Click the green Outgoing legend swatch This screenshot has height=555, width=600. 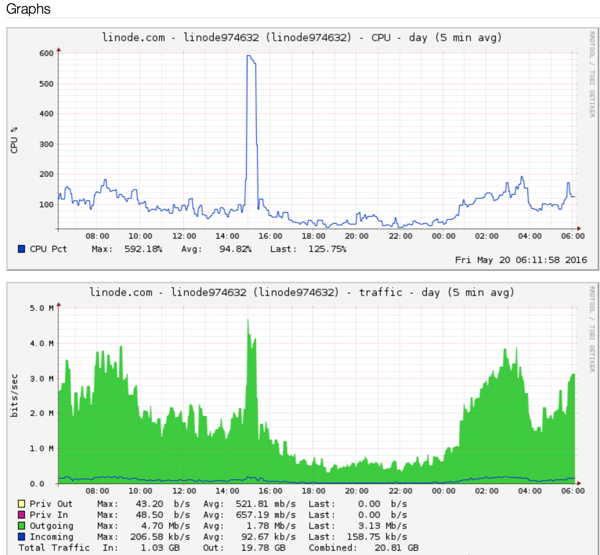click(x=21, y=526)
